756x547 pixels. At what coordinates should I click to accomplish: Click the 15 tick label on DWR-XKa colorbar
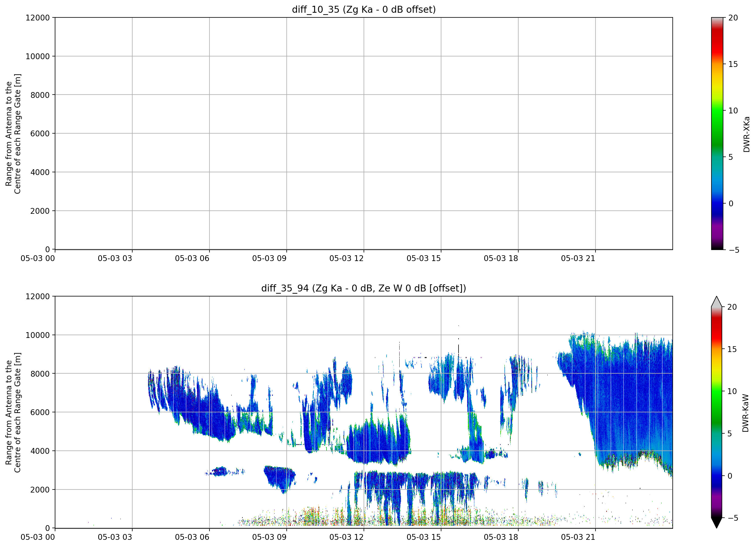733,64
